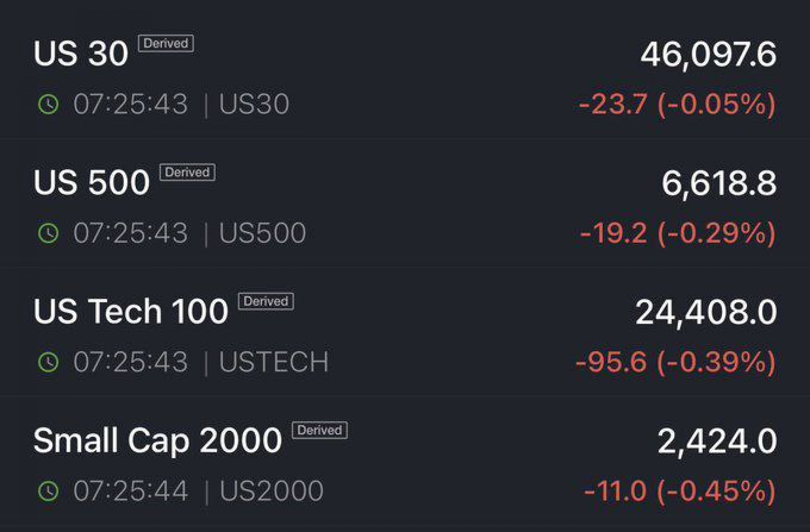Click the Derived badge next to US 30
The width and height of the screenshot is (810, 532).
[166, 43]
